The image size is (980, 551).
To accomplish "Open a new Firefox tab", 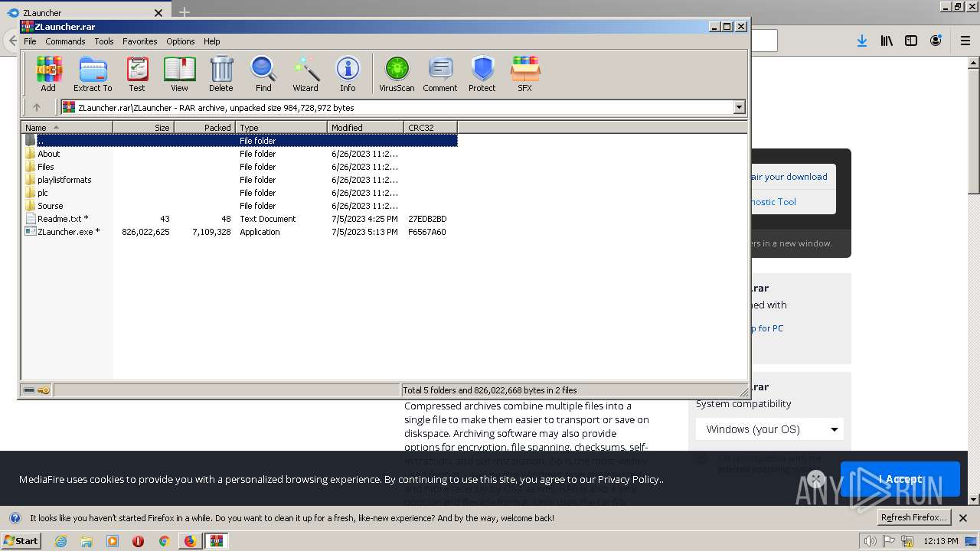I will coord(185,12).
